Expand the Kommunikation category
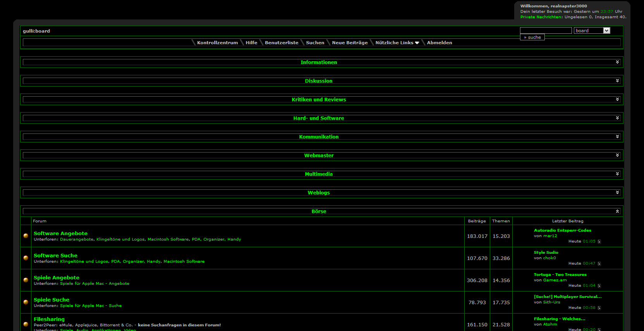The image size is (644, 331). coord(617,137)
